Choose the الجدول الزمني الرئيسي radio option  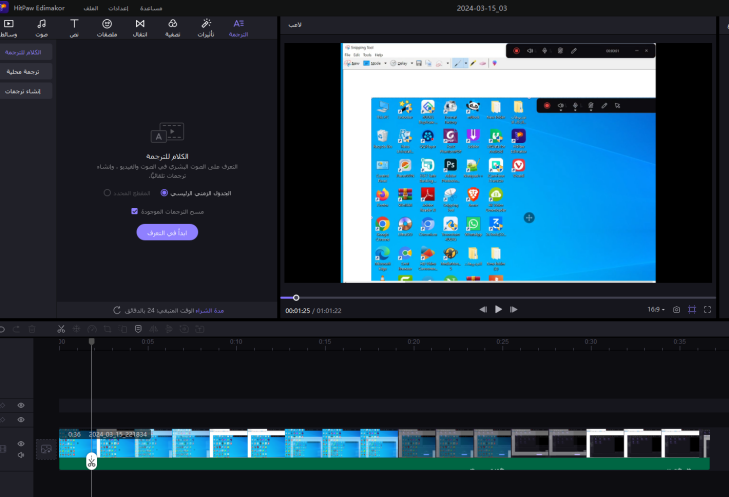pos(164,192)
